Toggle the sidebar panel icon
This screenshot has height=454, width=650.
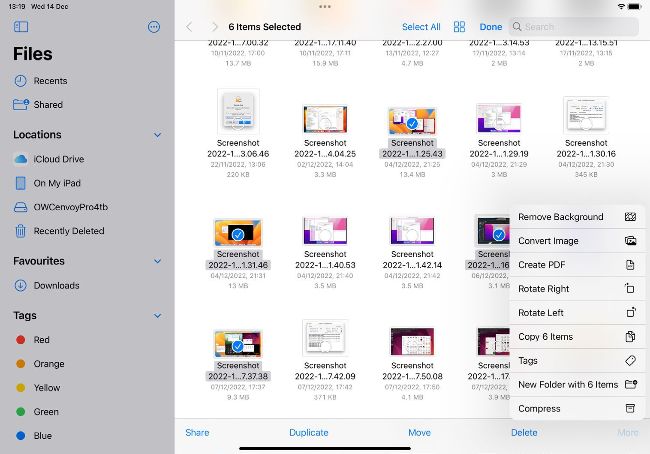(21, 27)
